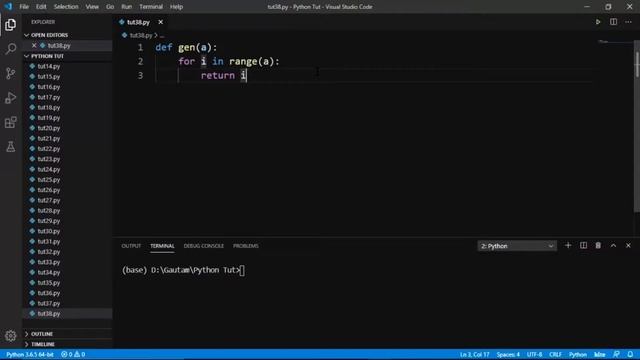
Task: Close the terminal panel
Action: pyautogui.click(x=629, y=246)
